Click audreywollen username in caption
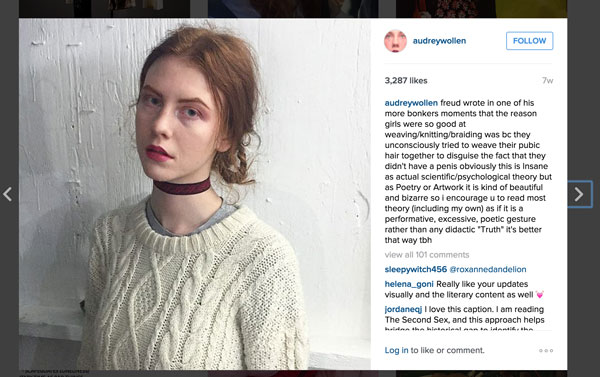This screenshot has width=600, height=377. click(411, 103)
